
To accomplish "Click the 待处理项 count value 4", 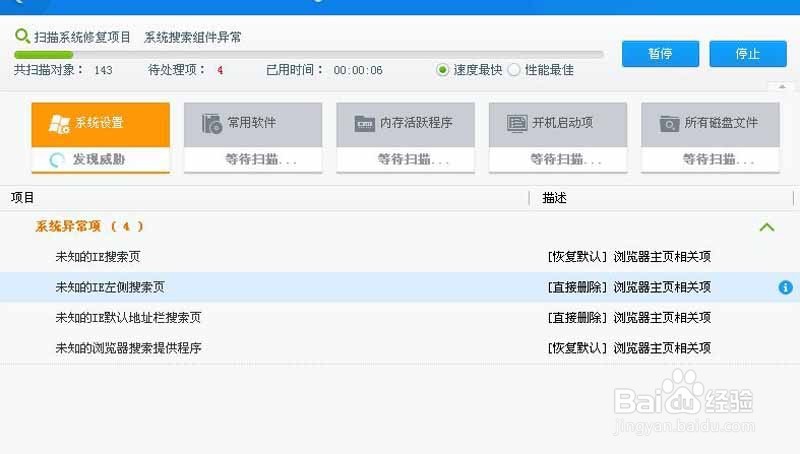I will click(220, 70).
